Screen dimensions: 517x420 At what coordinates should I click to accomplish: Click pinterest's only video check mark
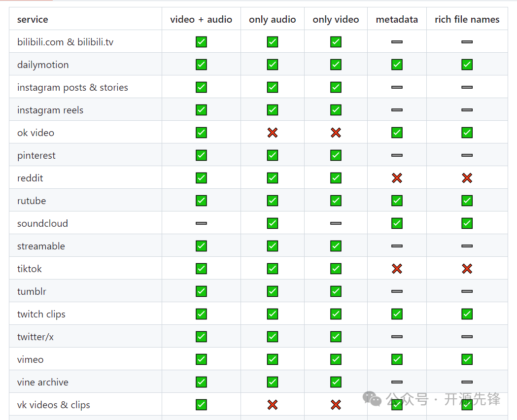click(x=336, y=155)
